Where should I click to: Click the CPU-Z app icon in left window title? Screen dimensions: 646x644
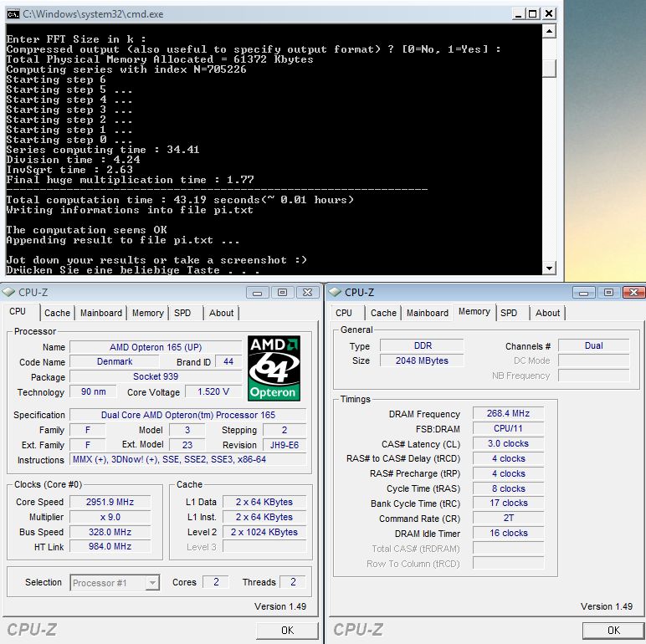pyautogui.click(x=8, y=293)
